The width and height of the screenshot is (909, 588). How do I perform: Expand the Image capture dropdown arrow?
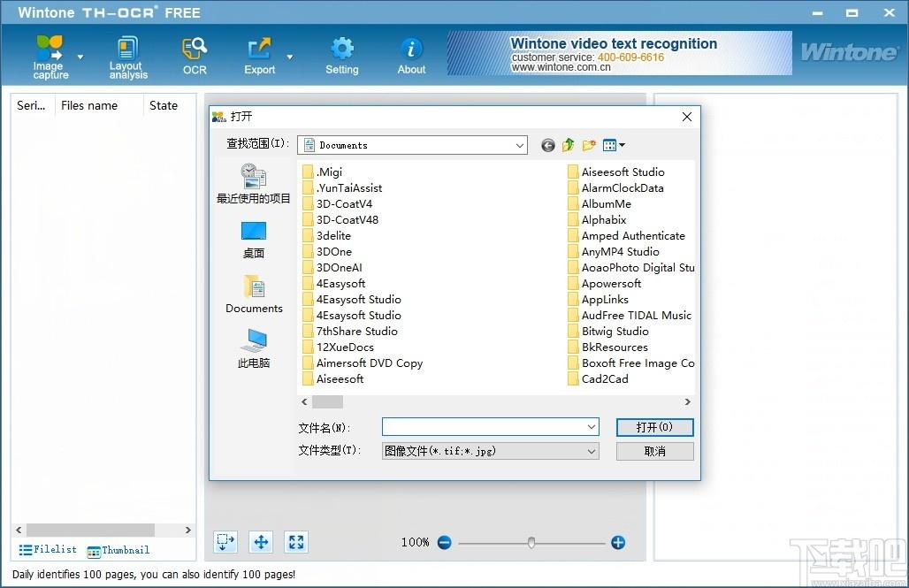pyautogui.click(x=80, y=57)
